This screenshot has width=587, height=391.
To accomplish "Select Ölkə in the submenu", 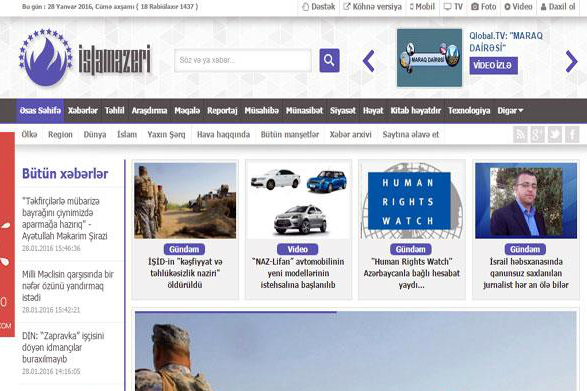I will pos(30,134).
